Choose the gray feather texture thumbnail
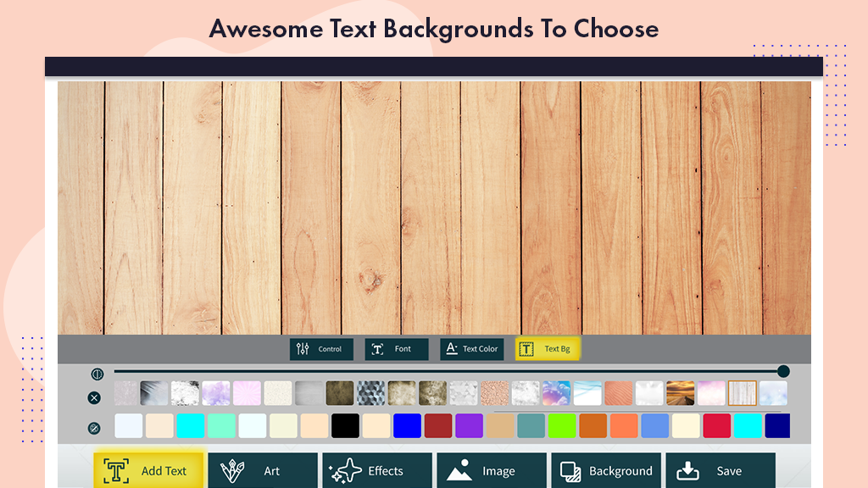 point(154,393)
